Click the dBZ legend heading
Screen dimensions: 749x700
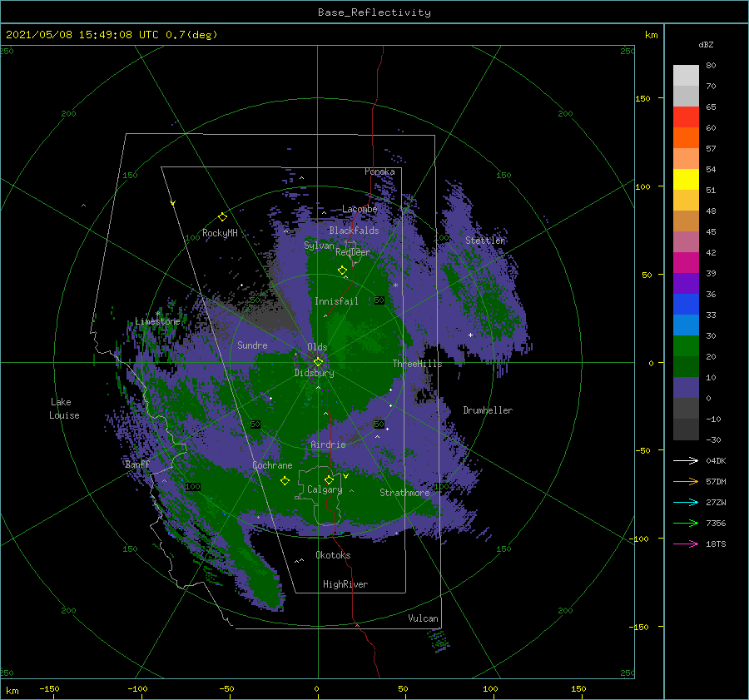pos(706,45)
